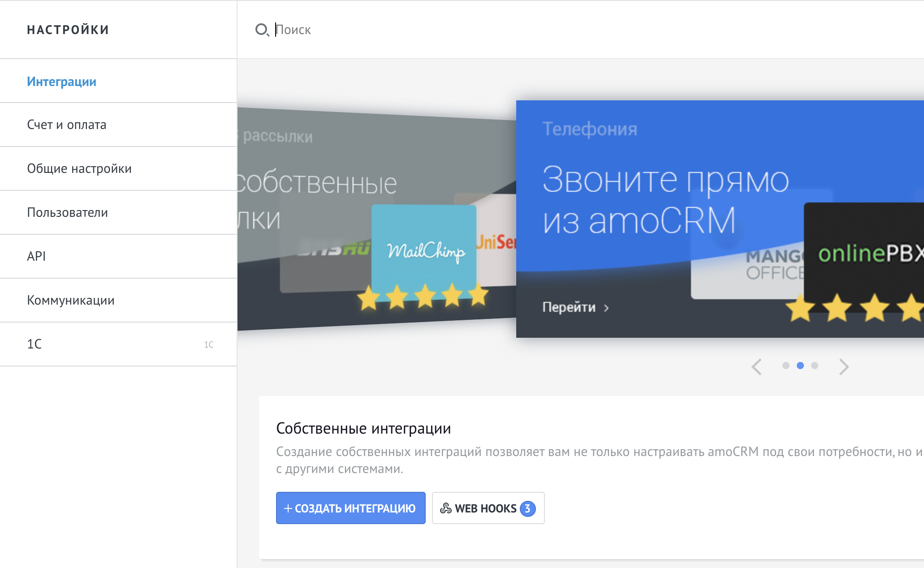Select the active middle carousel dot

click(800, 366)
